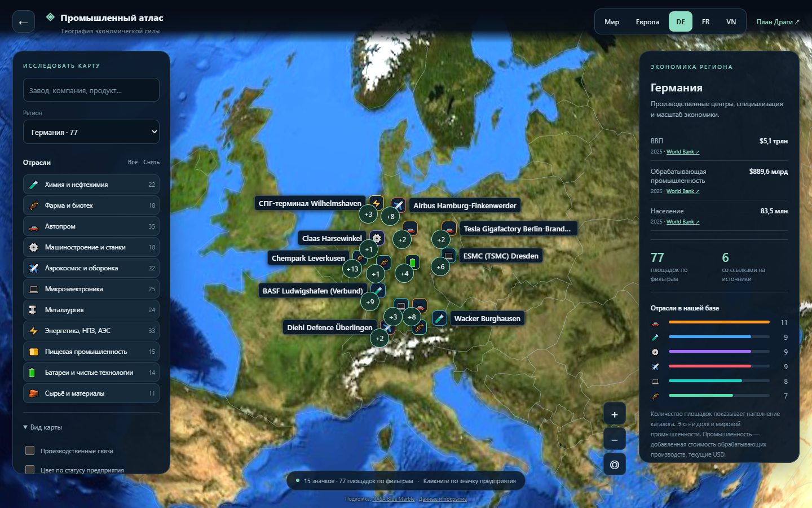
Task: Open World Bank source under Население
Action: tap(683, 222)
